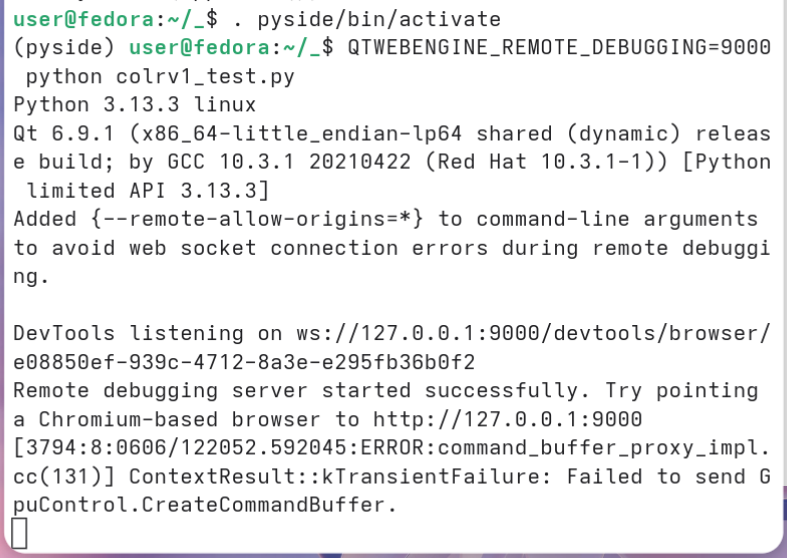Select the QTWEBENGINE_REMOTE_DEBUGGING=9000 variable text
The image size is (787, 558).
559,47
